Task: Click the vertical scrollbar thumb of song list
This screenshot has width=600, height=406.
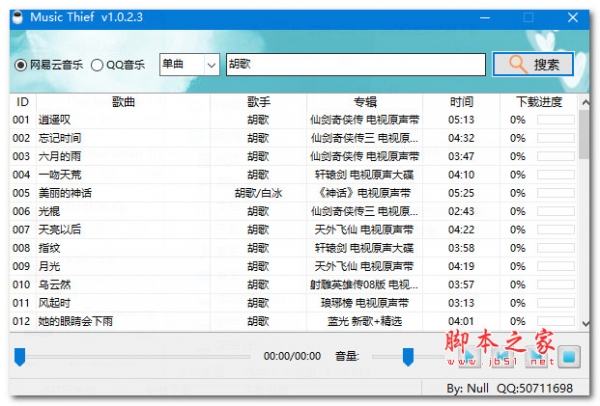Action: click(x=584, y=134)
